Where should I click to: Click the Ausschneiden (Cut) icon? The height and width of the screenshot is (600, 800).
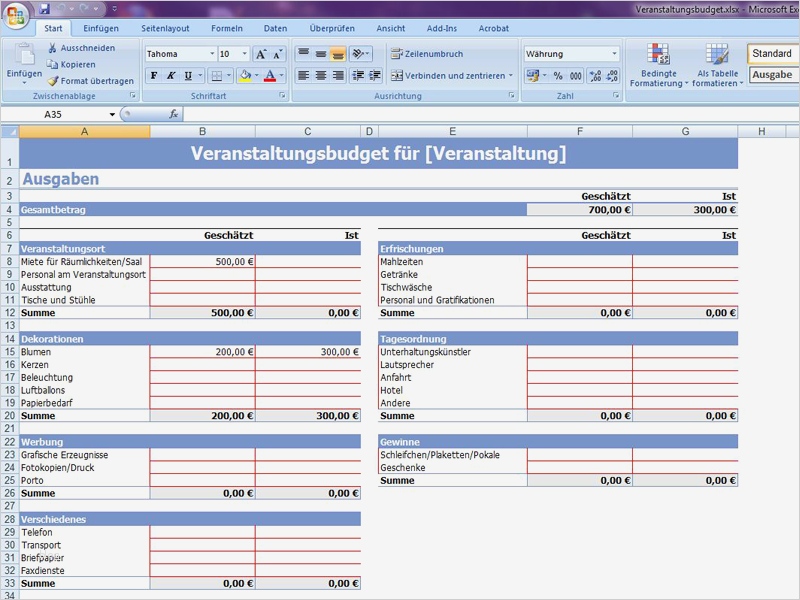(54, 47)
